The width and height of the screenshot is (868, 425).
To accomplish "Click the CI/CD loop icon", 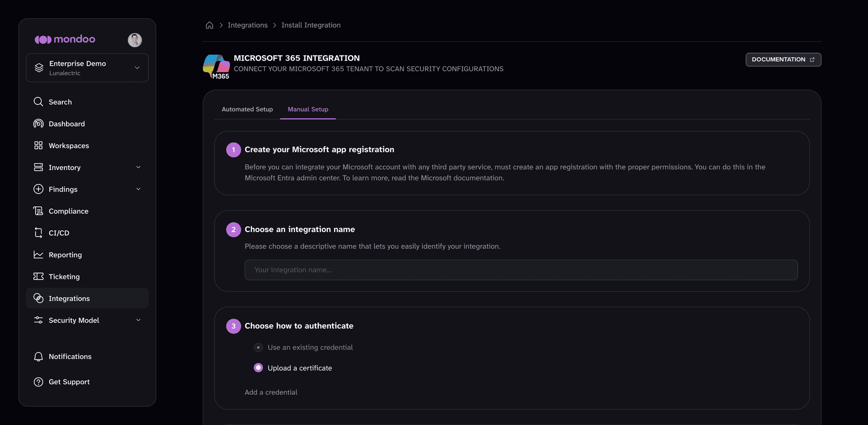I will 39,233.
